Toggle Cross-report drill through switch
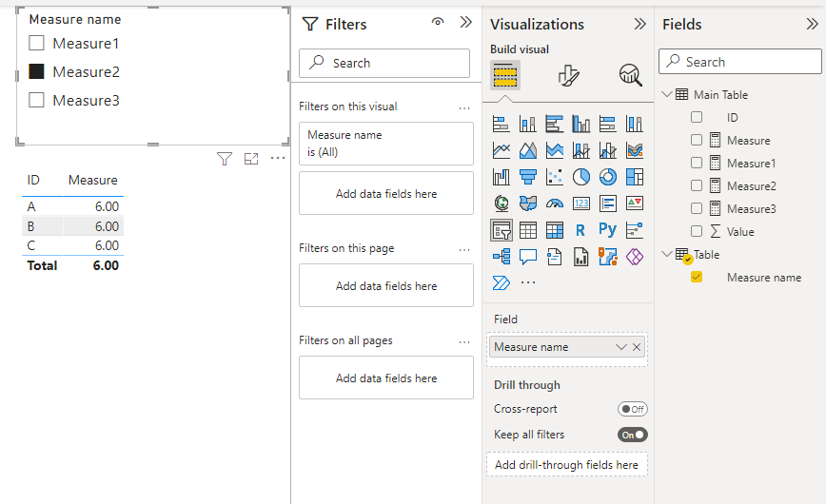The width and height of the screenshot is (826, 504). coord(633,409)
